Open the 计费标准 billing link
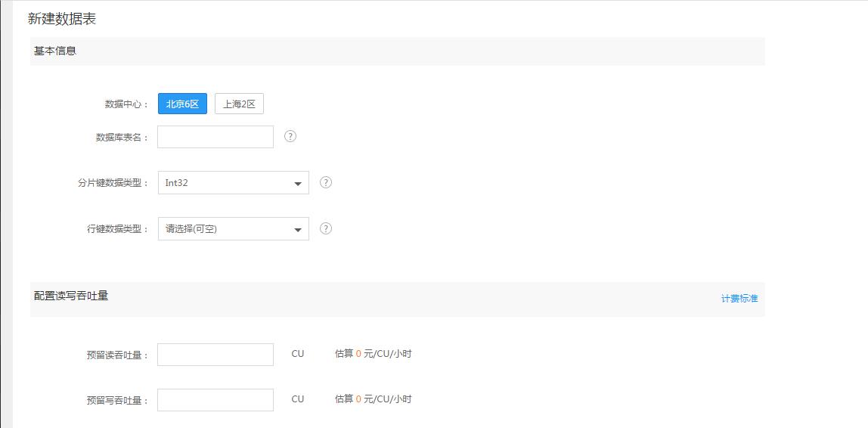Image resolution: width=868 pixels, height=428 pixels. pos(739,298)
